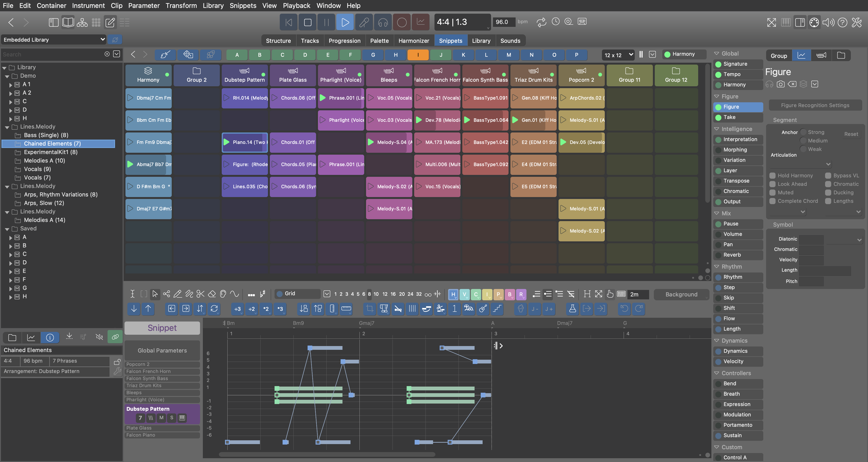868x462 pixels.
Task: Open the Embedded Library dropdown
Action: click(54, 40)
